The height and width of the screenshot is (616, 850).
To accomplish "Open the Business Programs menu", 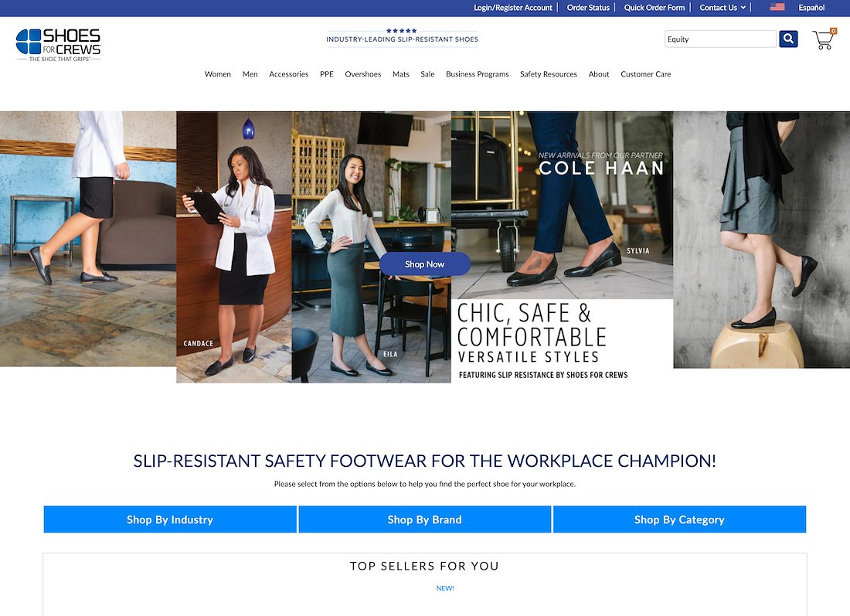I will tap(477, 74).
